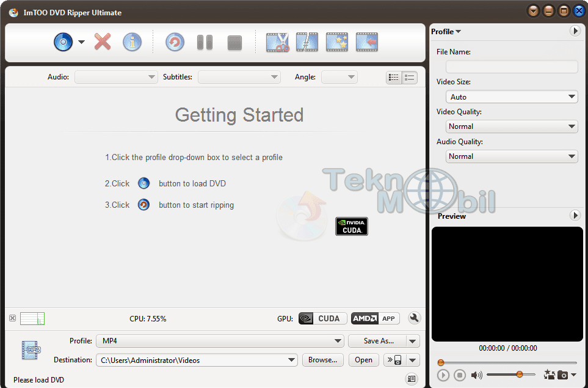588x388 pixels.
Task: Click the Preview panel expand arrow
Action: point(575,216)
